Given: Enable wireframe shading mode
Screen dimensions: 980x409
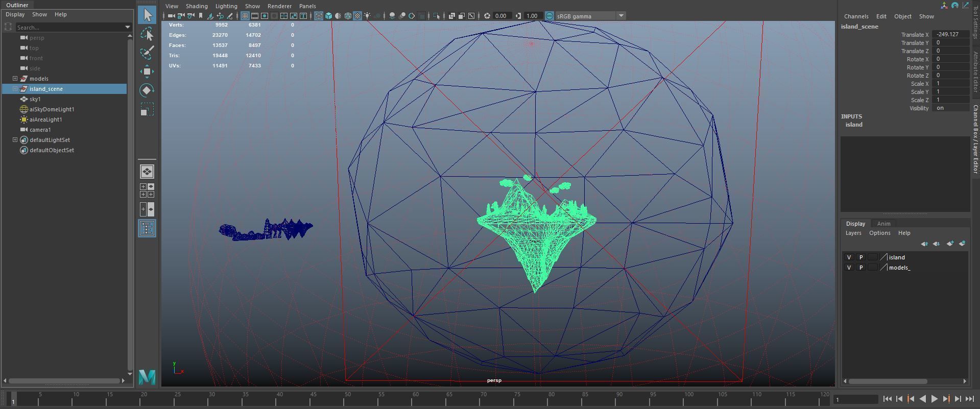Looking at the screenshot, I should pos(319,16).
